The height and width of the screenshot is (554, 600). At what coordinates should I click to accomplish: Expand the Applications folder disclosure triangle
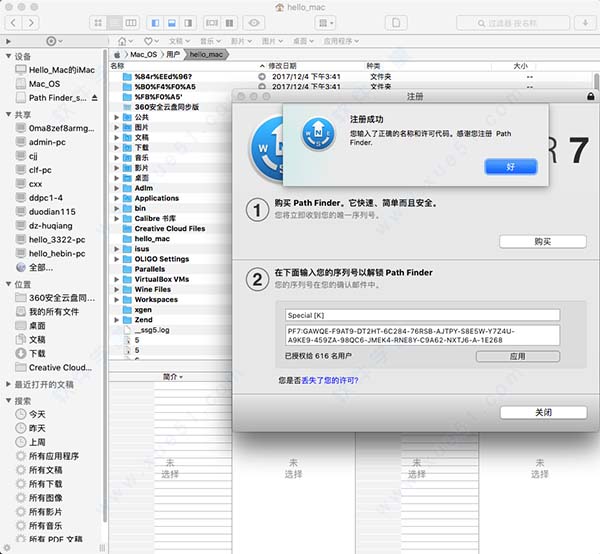[117, 198]
